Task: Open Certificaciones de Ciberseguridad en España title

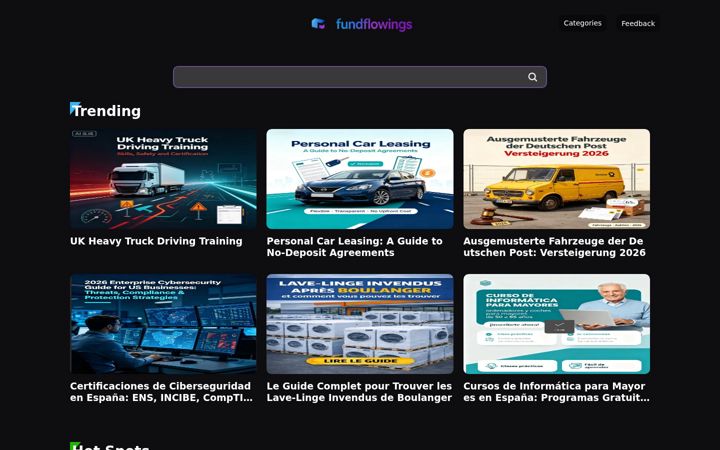Action: click(161, 392)
